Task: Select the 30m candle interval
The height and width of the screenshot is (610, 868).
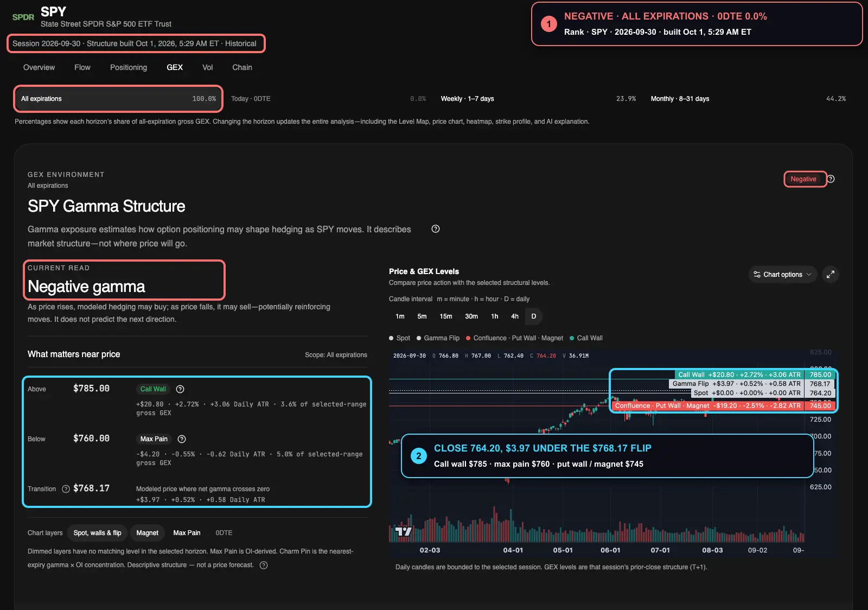Action: click(x=471, y=316)
